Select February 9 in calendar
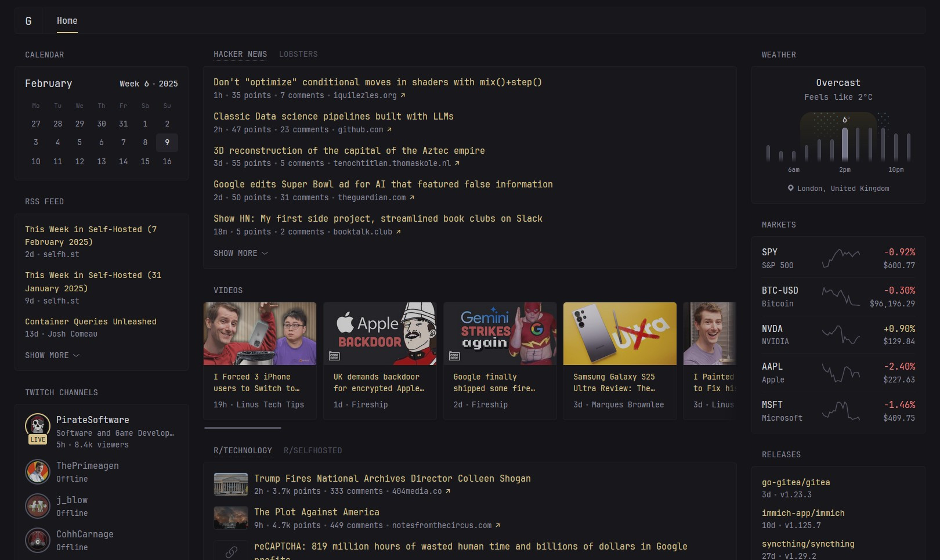The height and width of the screenshot is (560, 940). [x=167, y=142]
